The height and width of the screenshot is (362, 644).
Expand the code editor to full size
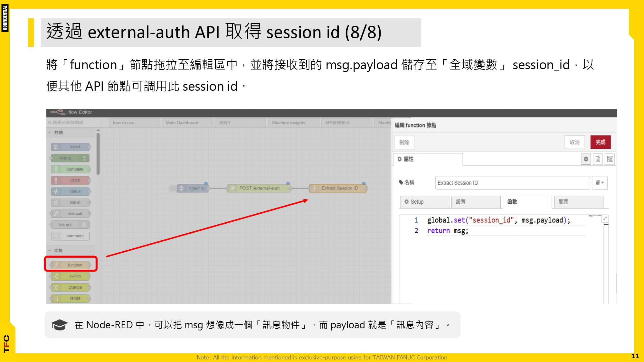click(x=605, y=219)
